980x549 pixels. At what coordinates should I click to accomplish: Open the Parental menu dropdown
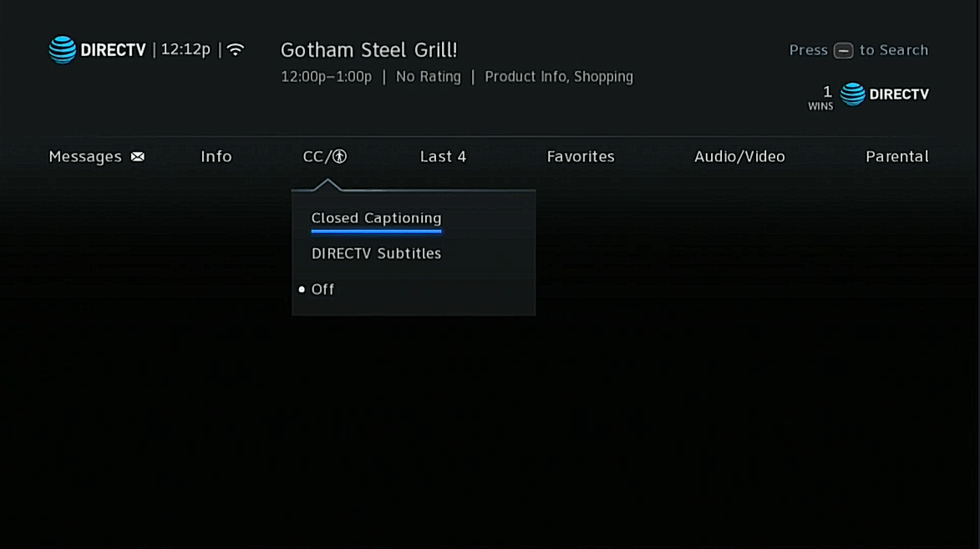tap(897, 156)
